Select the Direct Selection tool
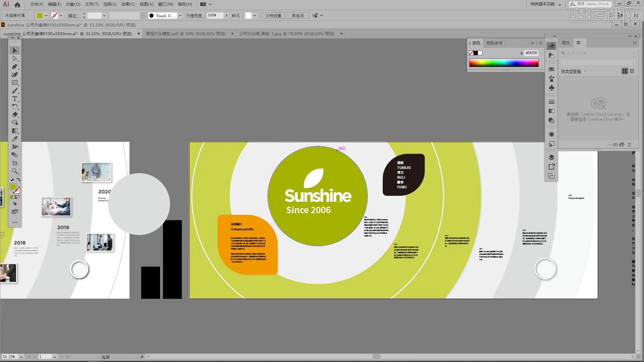This screenshot has width=644, height=362. [15, 59]
